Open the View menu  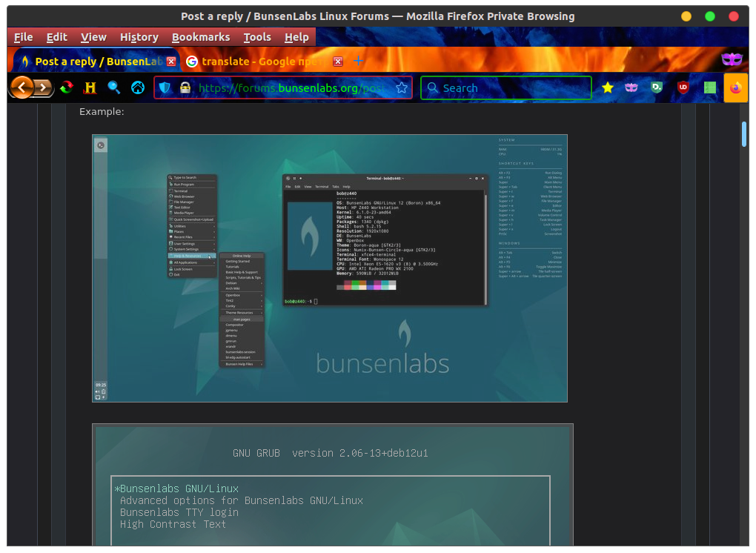93,37
